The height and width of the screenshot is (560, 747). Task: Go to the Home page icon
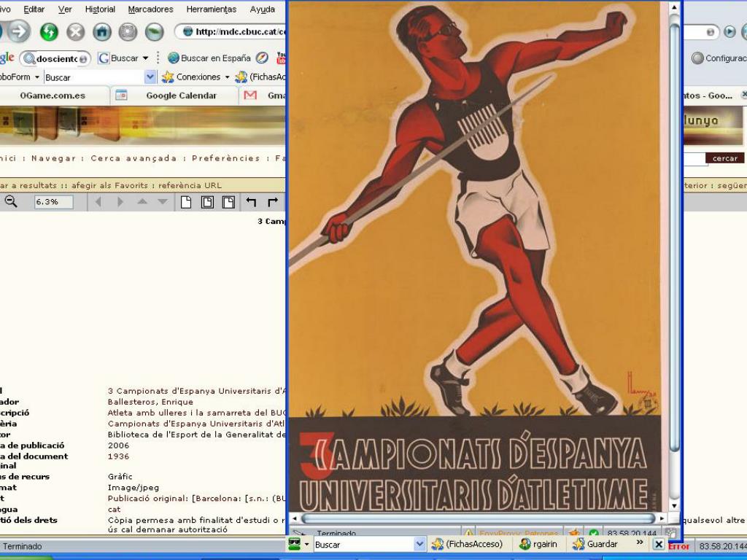101,32
